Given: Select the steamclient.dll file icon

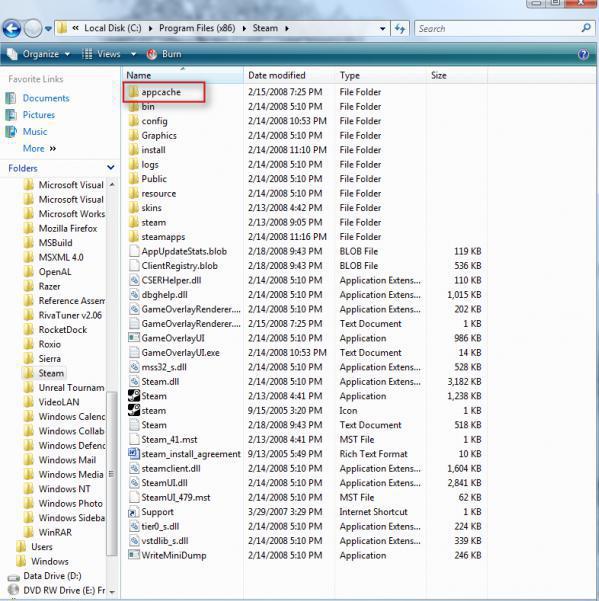Looking at the screenshot, I should point(134,468).
